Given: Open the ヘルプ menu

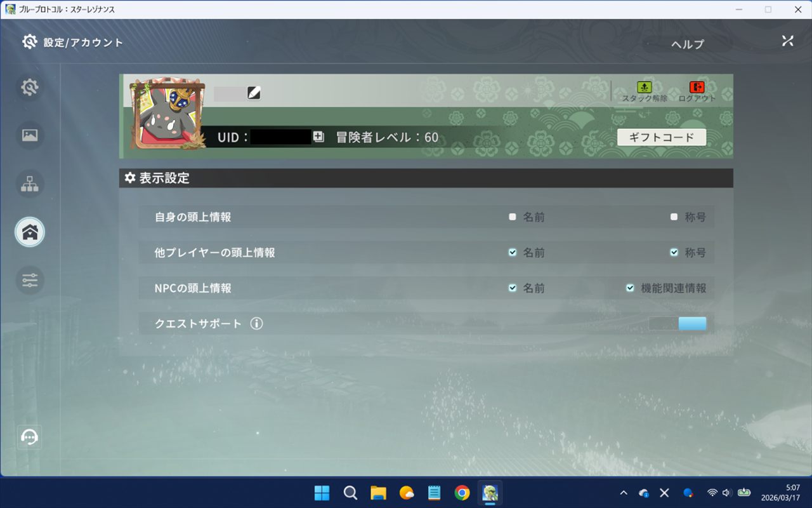Looking at the screenshot, I should (688, 44).
